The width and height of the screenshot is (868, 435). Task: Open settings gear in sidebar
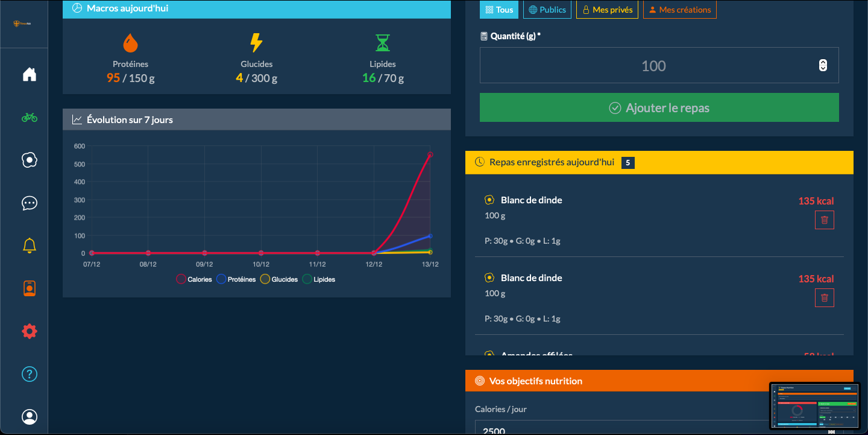[x=30, y=331]
